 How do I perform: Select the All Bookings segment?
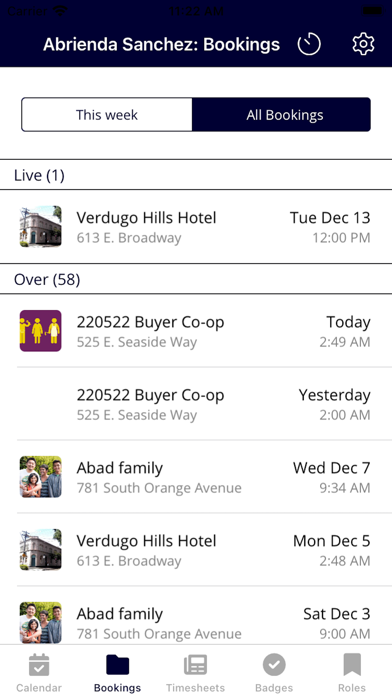click(x=281, y=115)
